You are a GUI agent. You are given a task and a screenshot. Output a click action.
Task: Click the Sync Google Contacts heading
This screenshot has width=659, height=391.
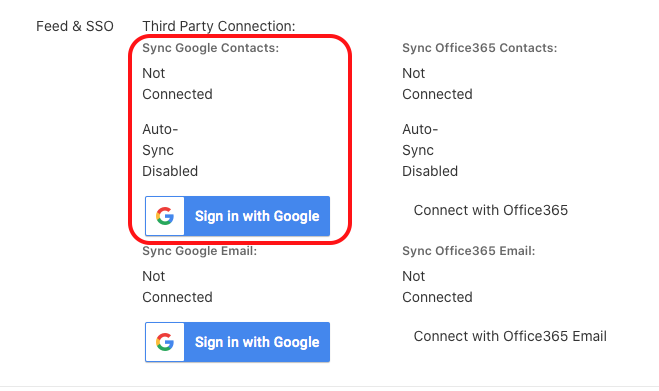coord(211,48)
